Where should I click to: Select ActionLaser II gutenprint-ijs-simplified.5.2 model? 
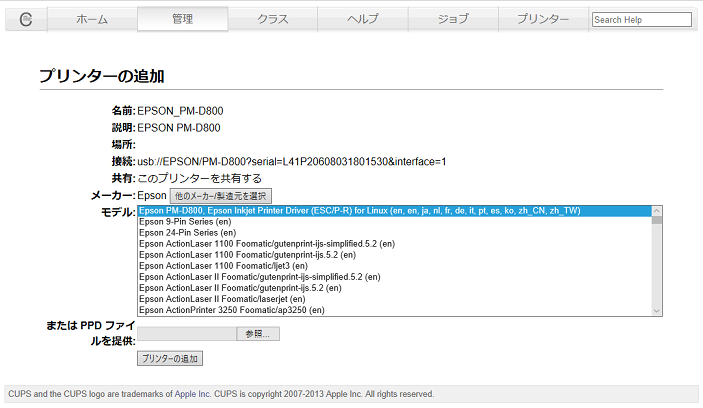coord(395,277)
